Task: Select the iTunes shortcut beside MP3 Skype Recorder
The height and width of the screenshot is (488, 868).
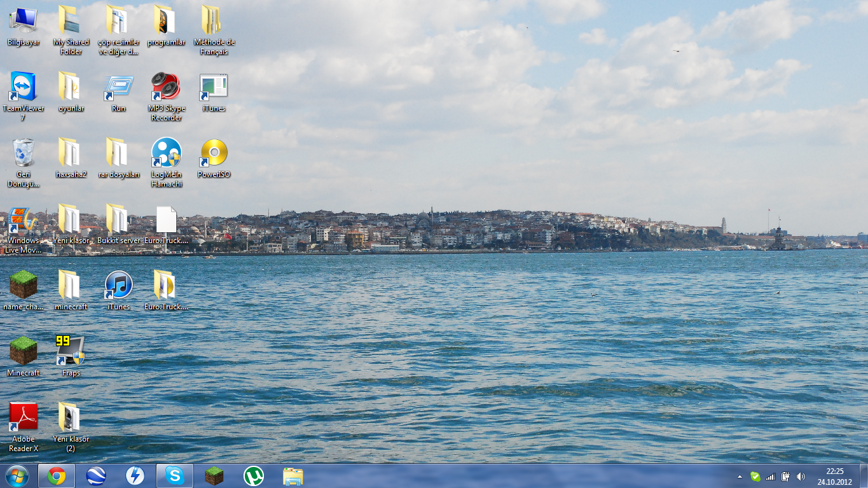Action: (x=214, y=92)
